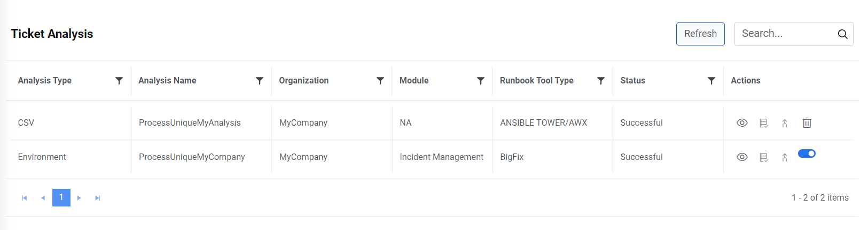
Task: Open the Analysis Name column filter
Action: point(260,81)
